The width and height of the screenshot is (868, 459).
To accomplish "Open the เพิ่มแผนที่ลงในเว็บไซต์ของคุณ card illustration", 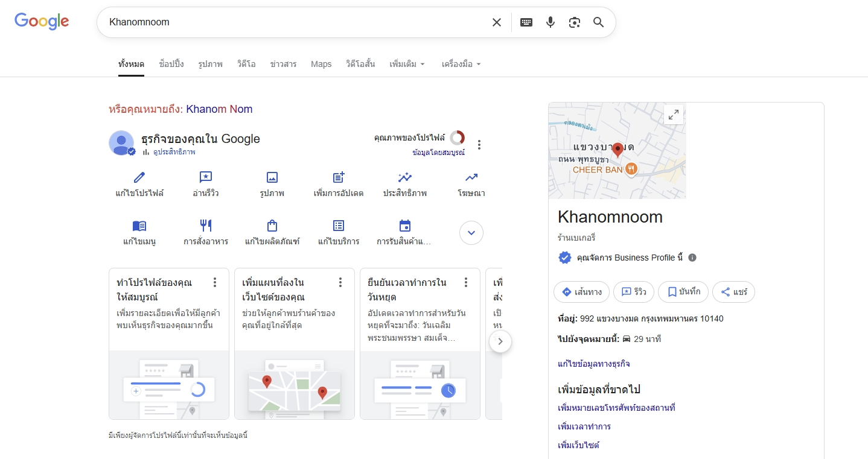I will pyautogui.click(x=295, y=385).
